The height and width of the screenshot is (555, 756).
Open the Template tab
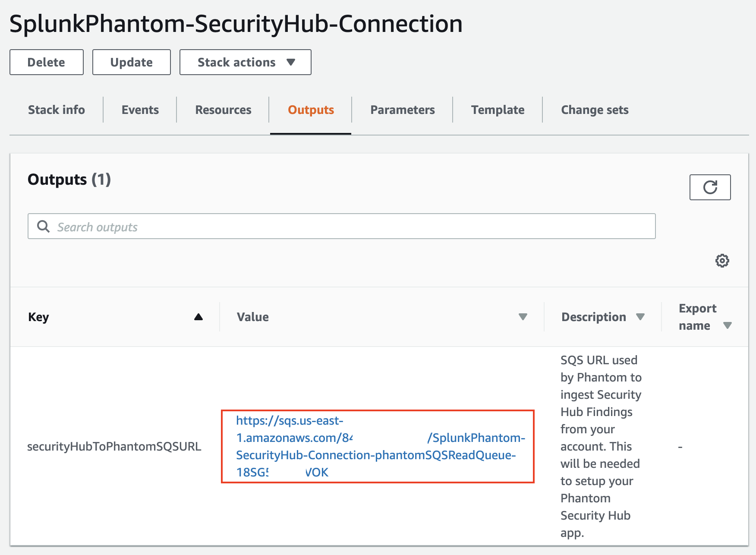click(x=498, y=110)
